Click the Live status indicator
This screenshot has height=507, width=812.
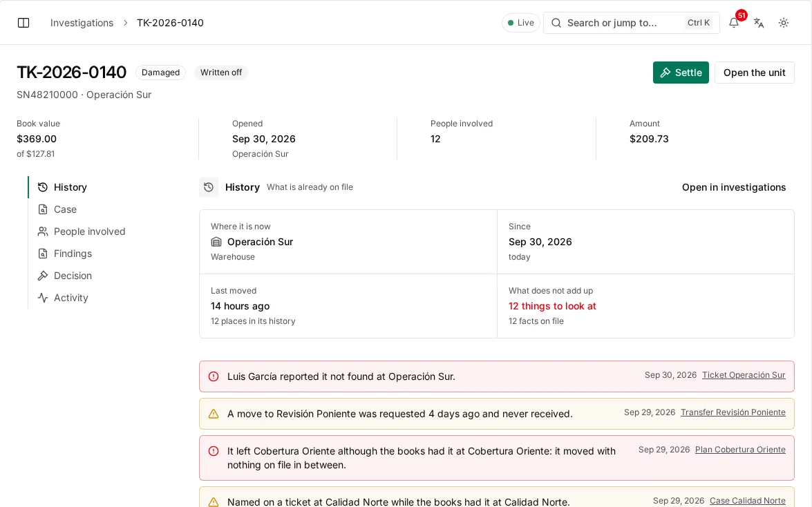(520, 23)
